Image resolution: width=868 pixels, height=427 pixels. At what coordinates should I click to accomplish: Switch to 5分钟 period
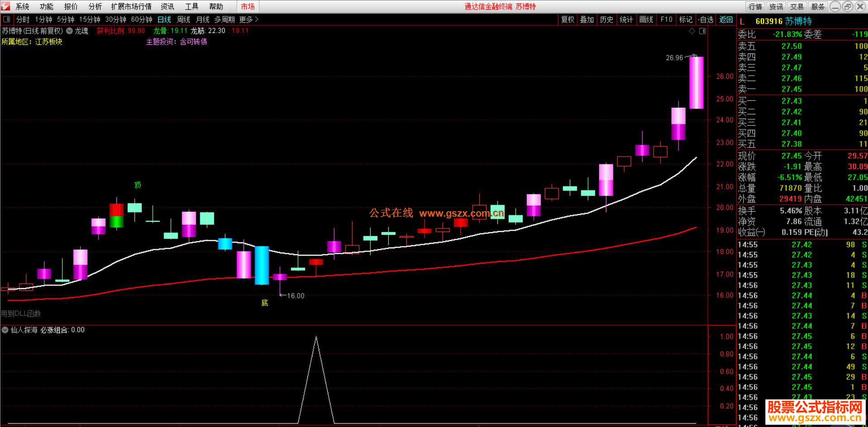pos(66,19)
